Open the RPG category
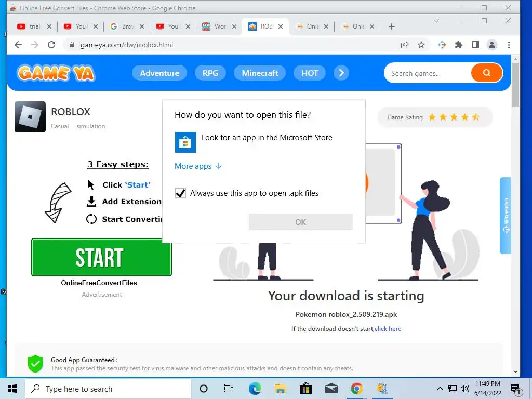Viewport: 532px width, 399px height. [x=210, y=73]
